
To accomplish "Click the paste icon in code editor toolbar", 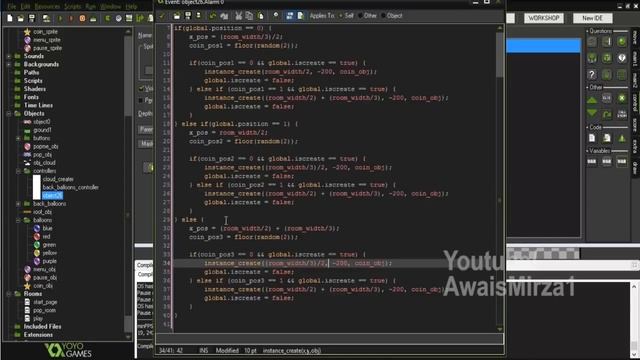I will pyautogui.click(x=261, y=16).
